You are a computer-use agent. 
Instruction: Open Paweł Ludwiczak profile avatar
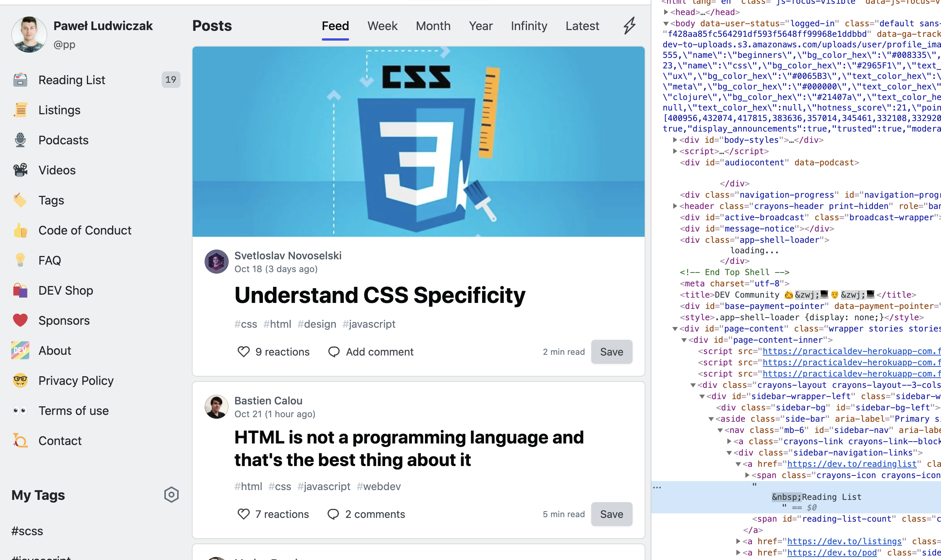click(x=29, y=34)
